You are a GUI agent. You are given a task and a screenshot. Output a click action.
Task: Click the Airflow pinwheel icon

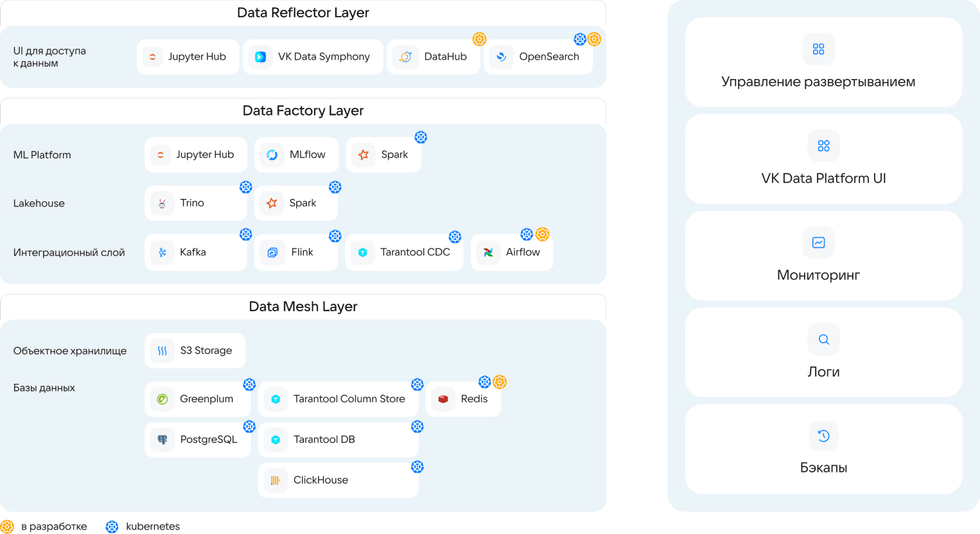pos(488,253)
